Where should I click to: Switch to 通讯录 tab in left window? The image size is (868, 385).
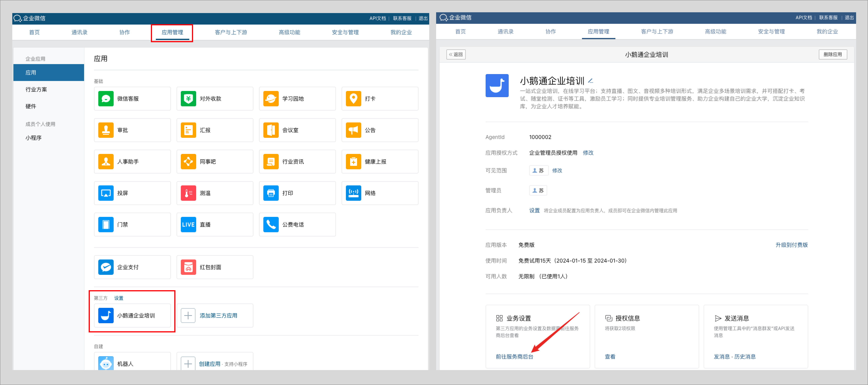[x=79, y=32]
